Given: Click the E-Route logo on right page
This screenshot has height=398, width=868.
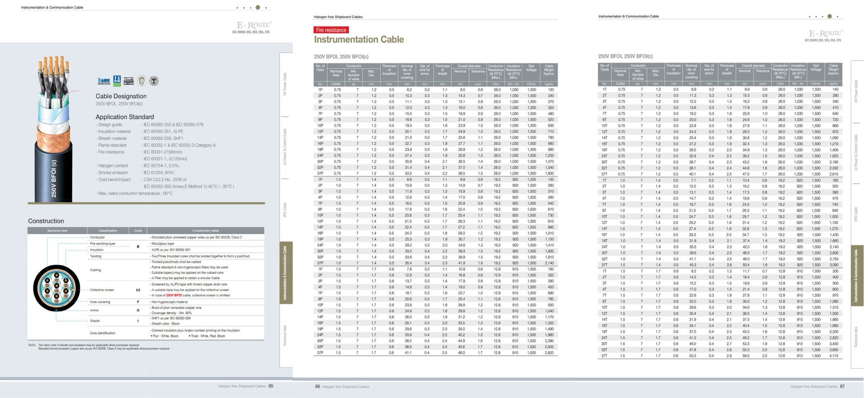Looking at the screenshot, I should pyautogui.click(x=825, y=34).
